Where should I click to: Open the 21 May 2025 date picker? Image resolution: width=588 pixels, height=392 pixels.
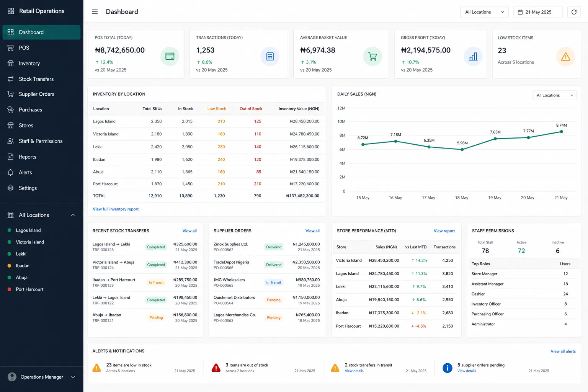click(538, 12)
